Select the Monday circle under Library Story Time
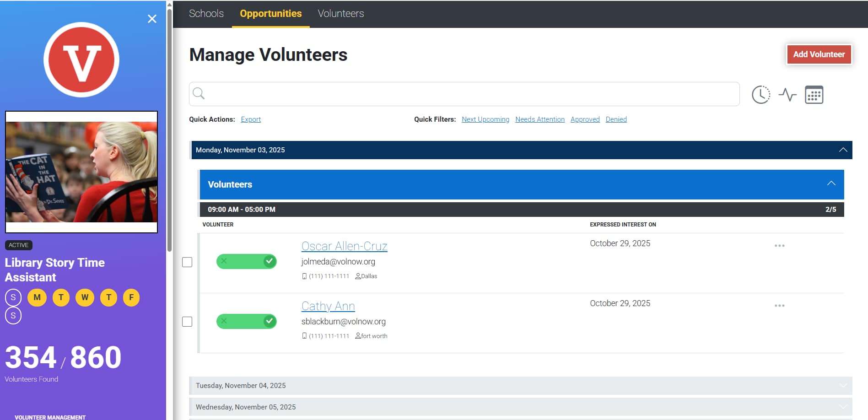This screenshot has height=420, width=868. click(x=37, y=297)
